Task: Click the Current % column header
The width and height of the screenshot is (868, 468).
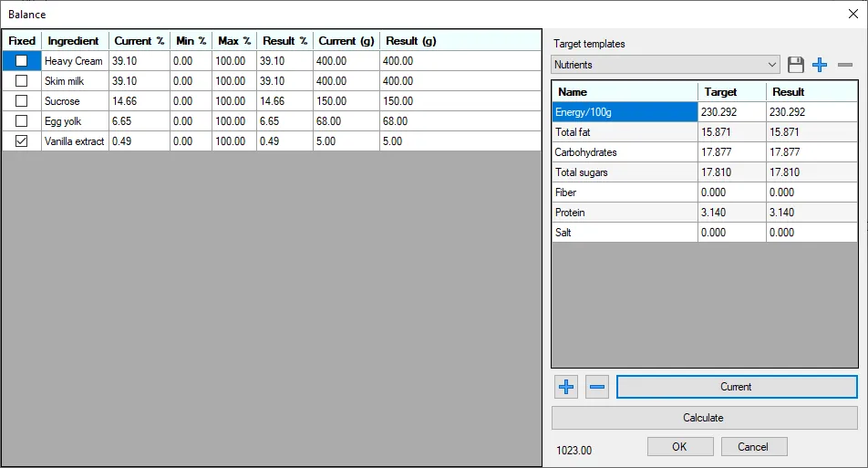Action: click(139, 40)
